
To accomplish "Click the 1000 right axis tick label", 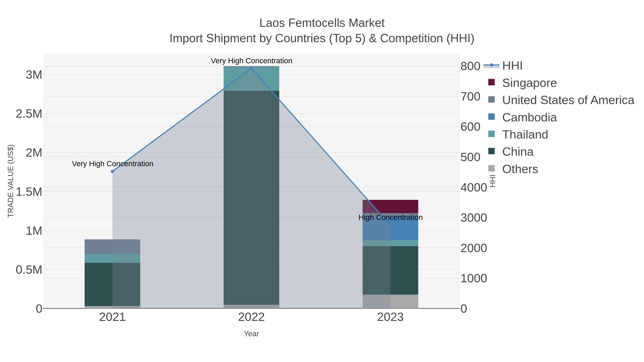I will 474,278.
